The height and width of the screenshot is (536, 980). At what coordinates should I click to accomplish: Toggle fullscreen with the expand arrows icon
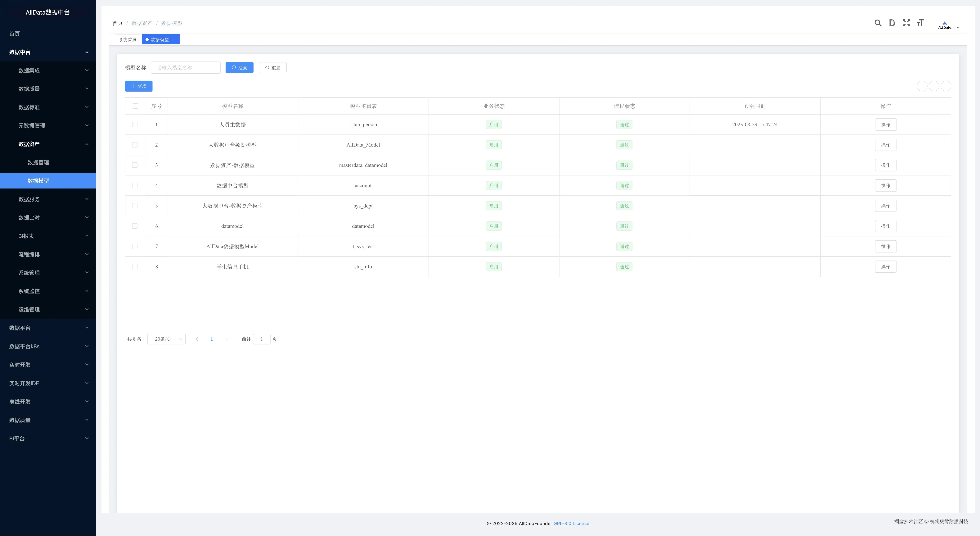click(x=906, y=23)
